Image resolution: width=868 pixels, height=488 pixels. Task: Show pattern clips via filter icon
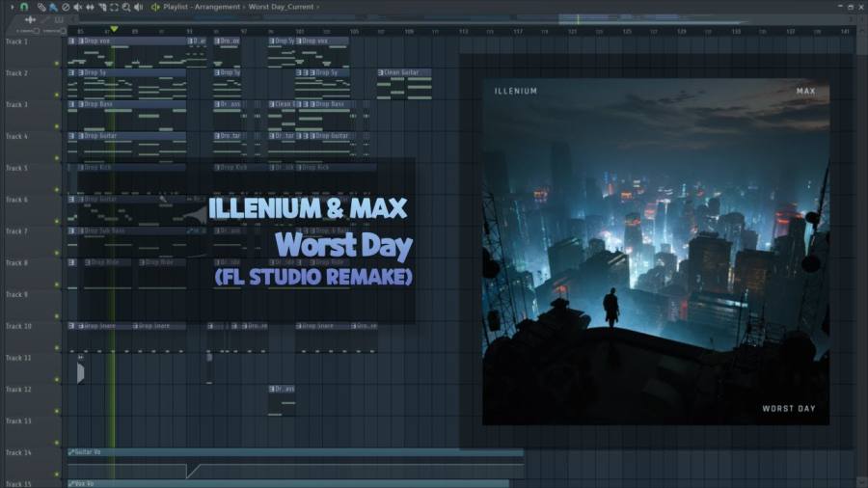coord(59,19)
